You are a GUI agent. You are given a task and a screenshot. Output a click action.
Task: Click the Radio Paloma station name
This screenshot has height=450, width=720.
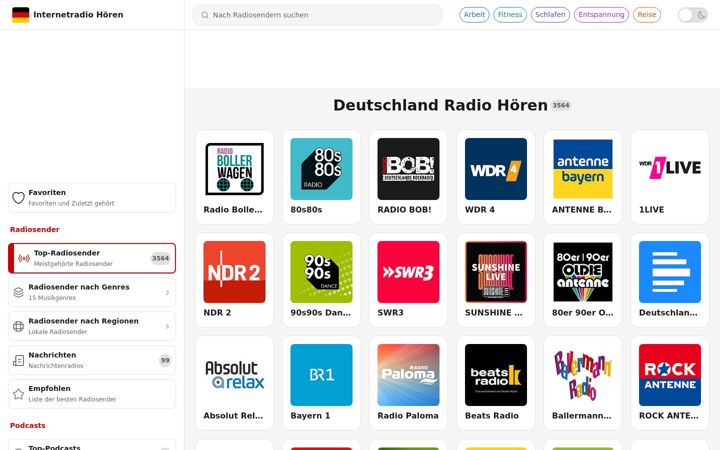[408, 416]
